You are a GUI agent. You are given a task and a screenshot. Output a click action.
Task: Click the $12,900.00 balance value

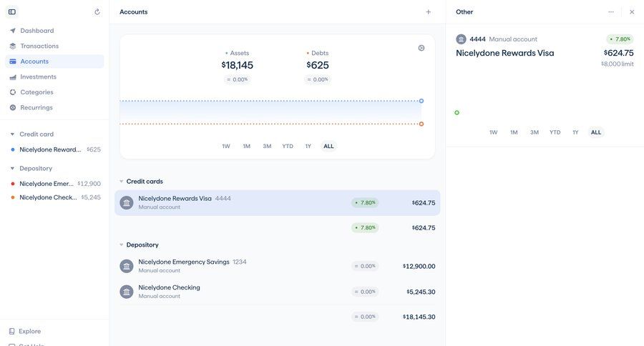[419, 267]
